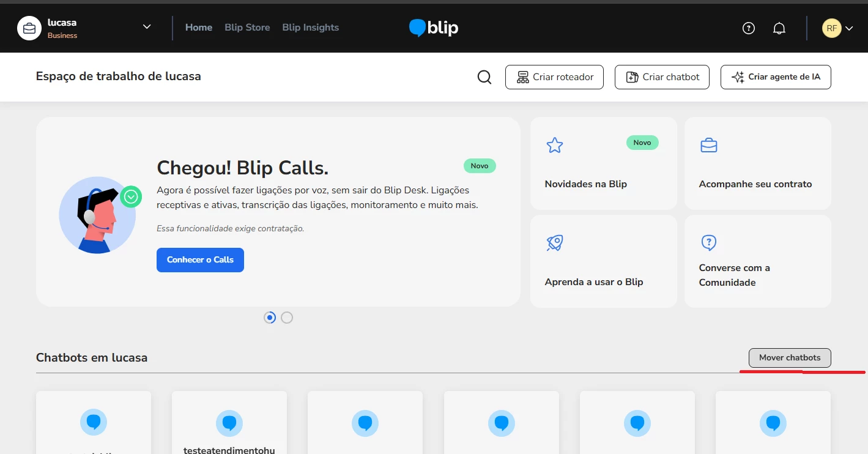Image resolution: width=868 pixels, height=454 pixels.
Task: Click the search magnifier icon
Action: (x=484, y=77)
